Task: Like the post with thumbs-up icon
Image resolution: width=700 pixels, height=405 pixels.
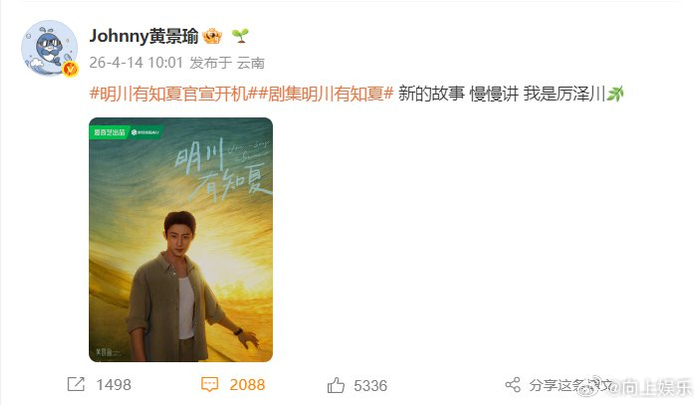Action: click(336, 385)
